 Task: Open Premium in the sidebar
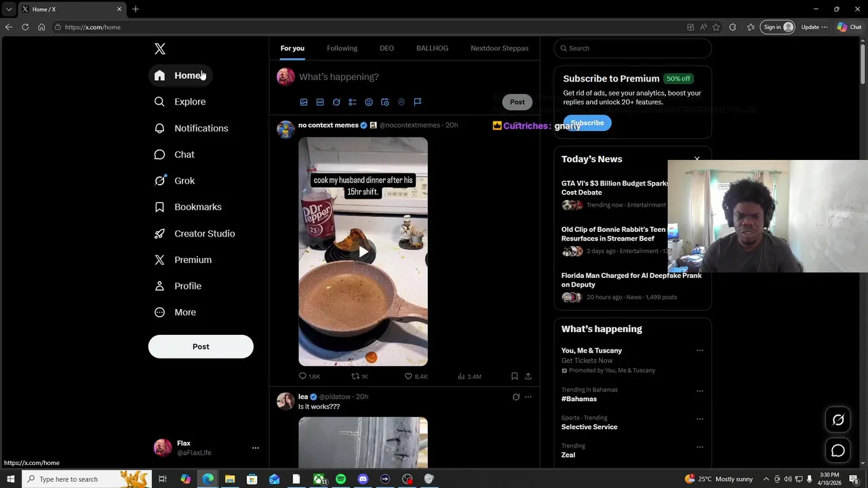point(183,260)
